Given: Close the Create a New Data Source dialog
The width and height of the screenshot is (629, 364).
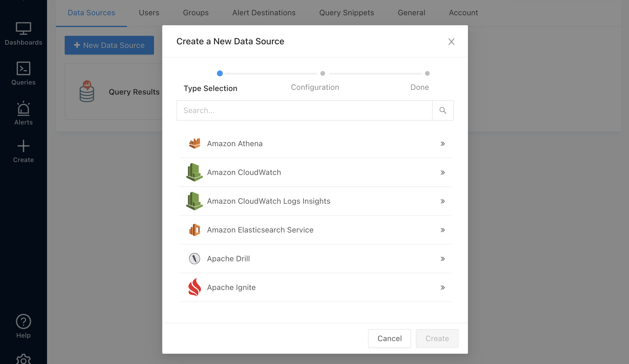Looking at the screenshot, I should 451,42.
